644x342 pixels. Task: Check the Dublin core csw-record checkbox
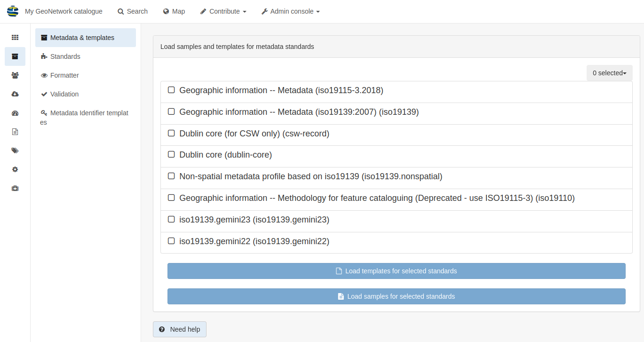click(x=171, y=133)
